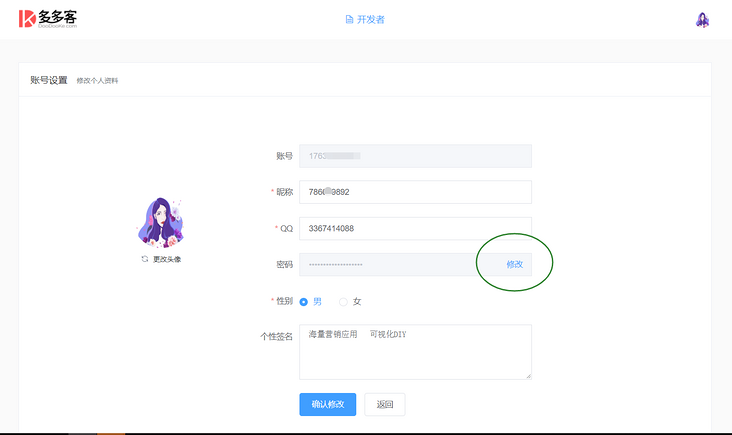Click 修改 to change password
Viewport: 732px width, 435px height.
(x=514, y=265)
